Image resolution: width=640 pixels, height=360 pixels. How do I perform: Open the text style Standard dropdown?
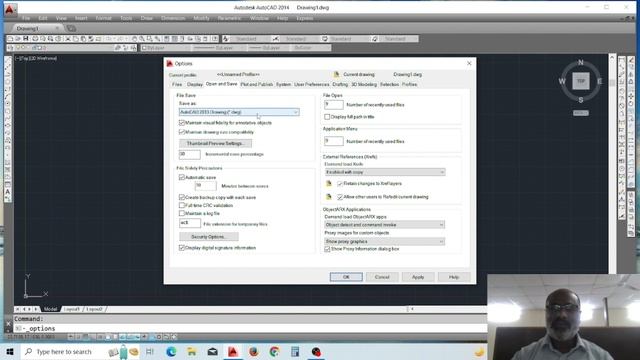click(250, 39)
